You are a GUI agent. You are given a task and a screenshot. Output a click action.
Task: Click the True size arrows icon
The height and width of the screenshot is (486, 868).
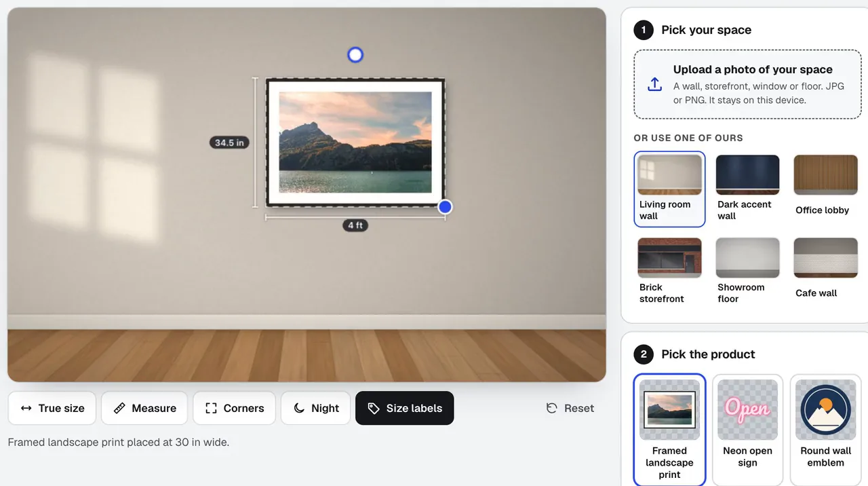26,408
